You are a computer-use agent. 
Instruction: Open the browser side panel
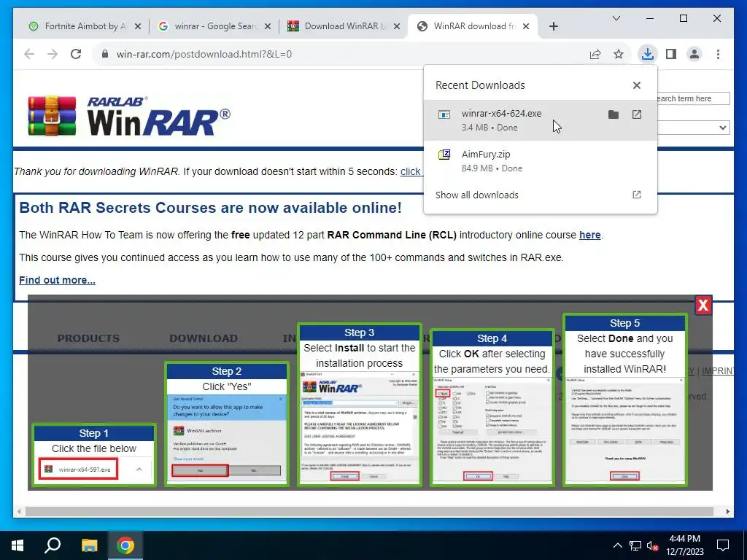tap(671, 54)
